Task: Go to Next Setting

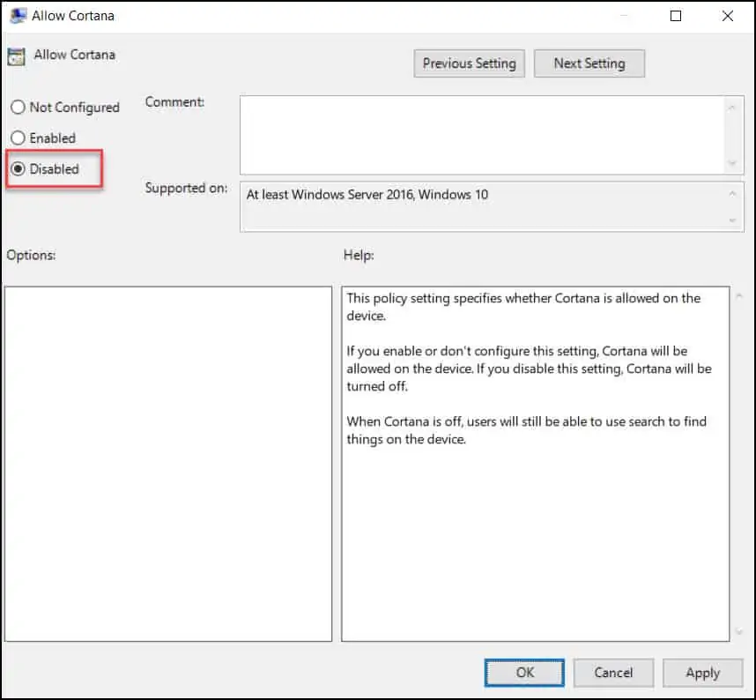Action: [x=589, y=63]
